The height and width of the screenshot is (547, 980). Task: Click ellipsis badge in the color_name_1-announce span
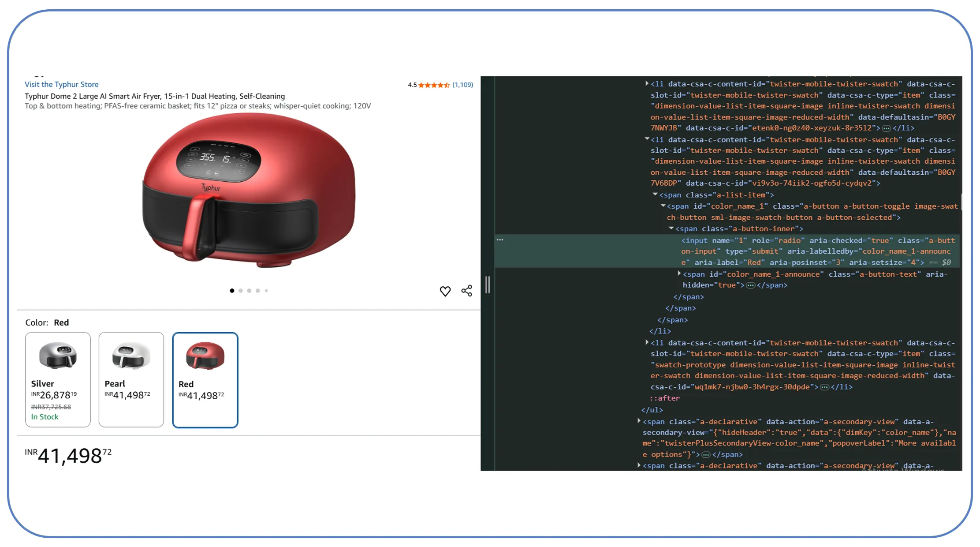point(750,285)
